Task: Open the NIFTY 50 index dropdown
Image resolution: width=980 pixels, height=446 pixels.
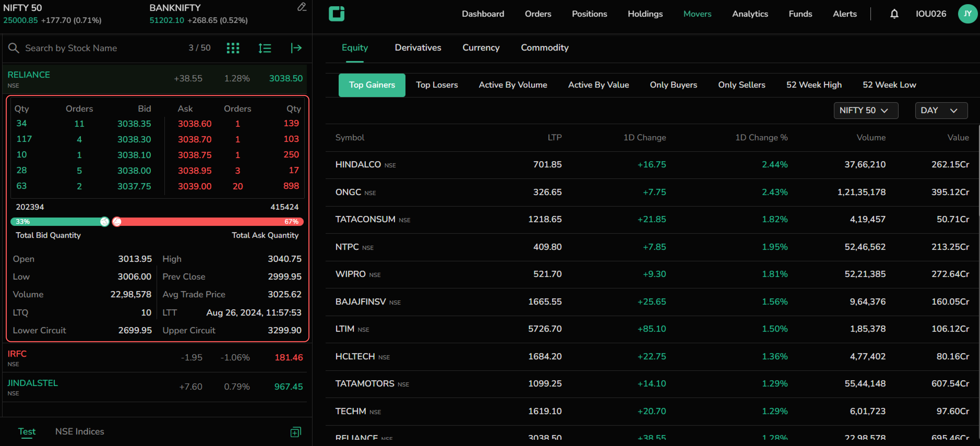Action: pyautogui.click(x=866, y=110)
